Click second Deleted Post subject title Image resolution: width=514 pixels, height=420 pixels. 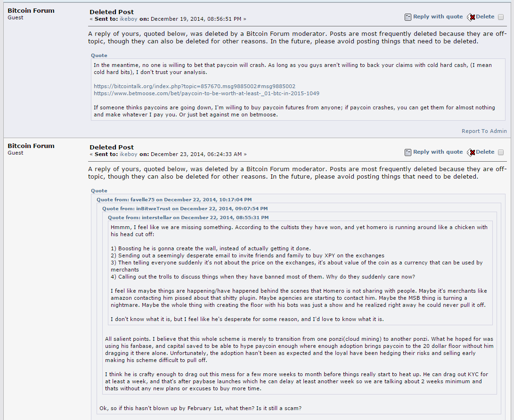(x=112, y=148)
